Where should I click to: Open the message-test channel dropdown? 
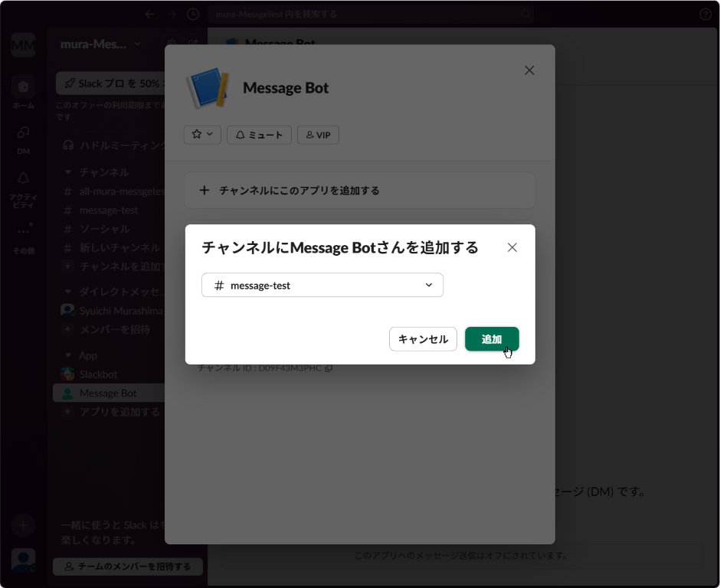[x=322, y=285]
